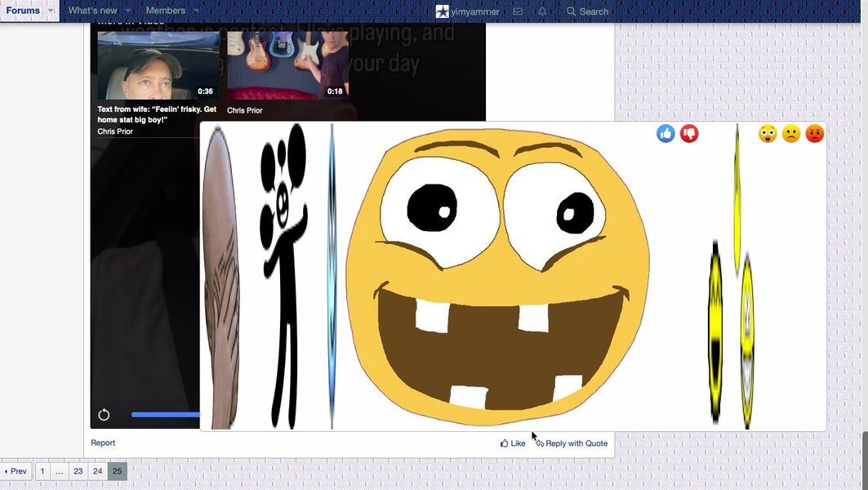Click the blue thumbs-up reaction
The image size is (868, 490).
click(x=665, y=133)
